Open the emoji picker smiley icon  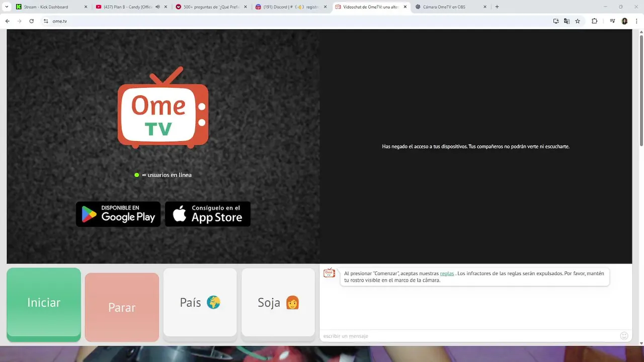point(624,336)
